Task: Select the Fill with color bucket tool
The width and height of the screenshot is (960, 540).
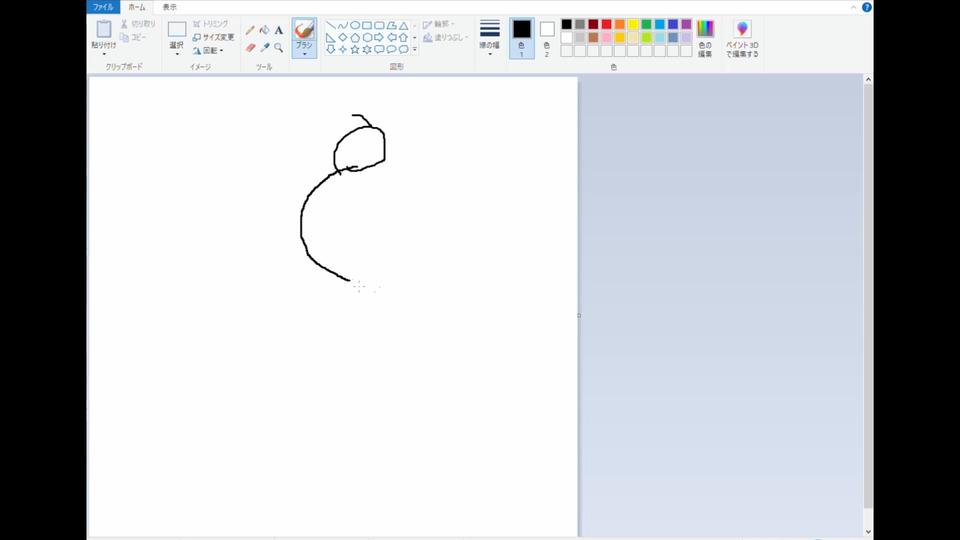Action: click(x=264, y=30)
